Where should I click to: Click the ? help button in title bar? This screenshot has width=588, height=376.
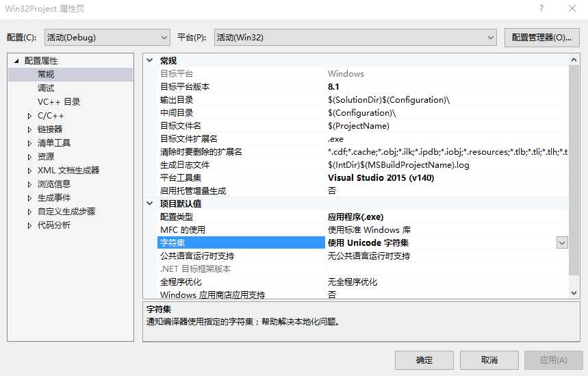541,8
